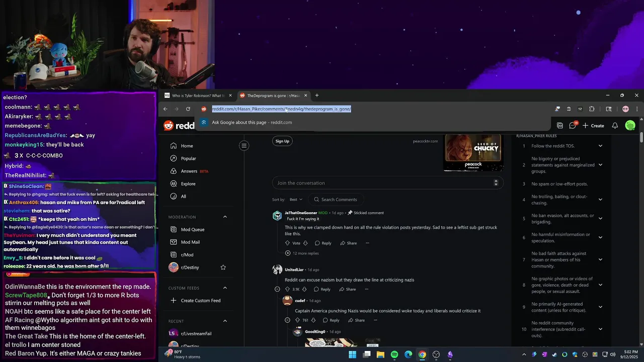This screenshot has width=644, height=362.
Task: Reply to JaThatOneGooner's comment
Action: pos(323,243)
